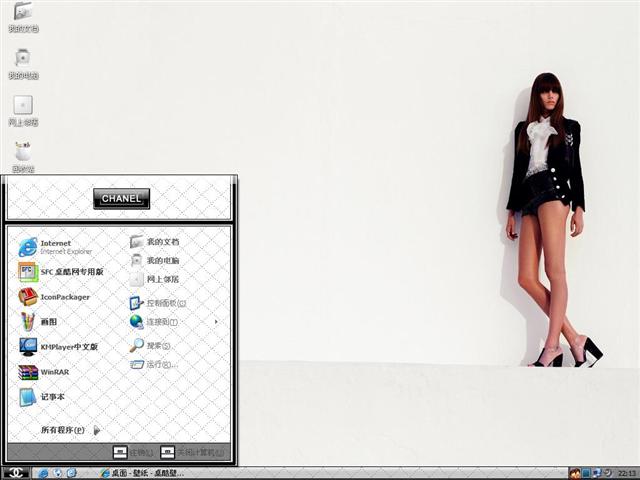Image resolution: width=640 pixels, height=480 pixels.
Task: Open 运行 (Run) in the start menu
Action: [153, 364]
